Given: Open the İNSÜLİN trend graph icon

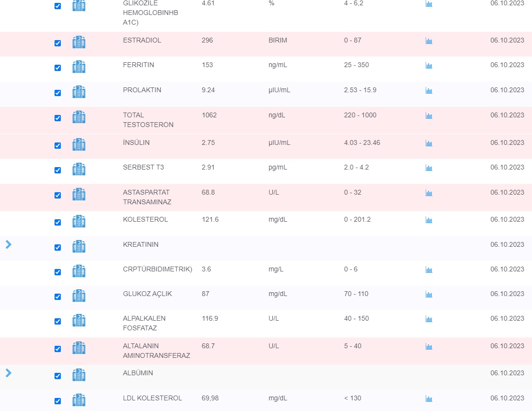Looking at the screenshot, I should click(x=429, y=143).
